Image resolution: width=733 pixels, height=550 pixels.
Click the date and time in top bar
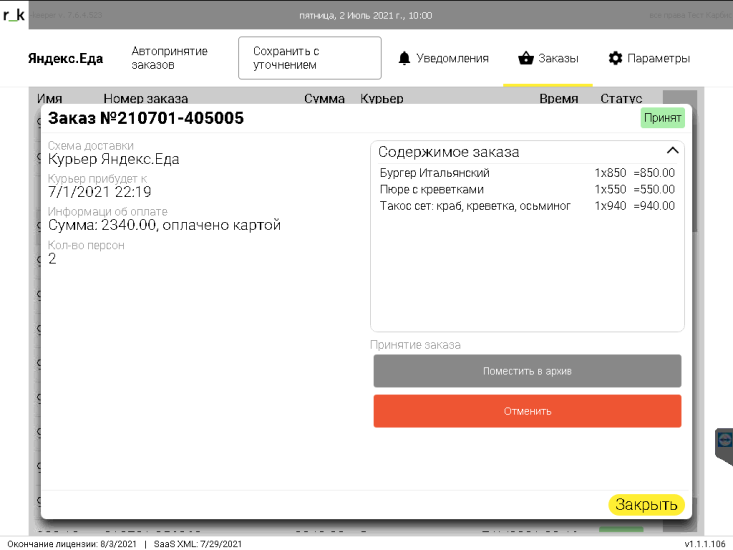click(366, 15)
